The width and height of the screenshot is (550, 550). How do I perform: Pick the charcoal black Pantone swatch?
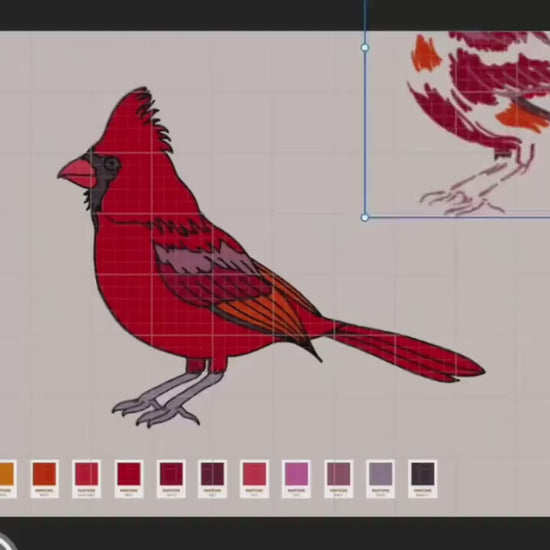coord(423,479)
